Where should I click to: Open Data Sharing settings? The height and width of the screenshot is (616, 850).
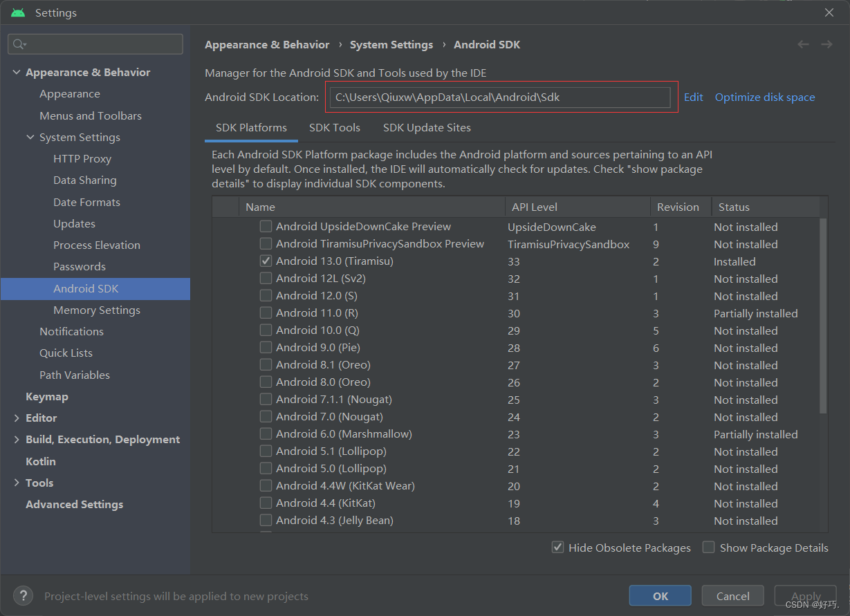click(x=85, y=180)
